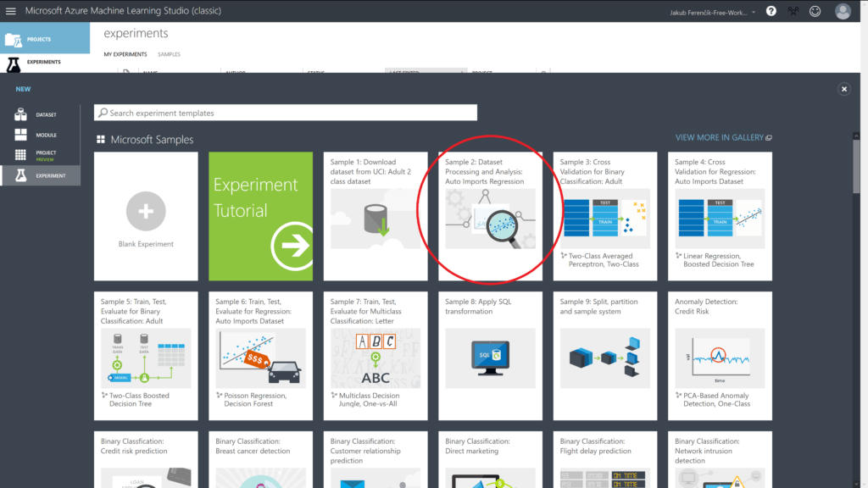Click the search experiment templates field
The image size is (868, 488).
(286, 113)
